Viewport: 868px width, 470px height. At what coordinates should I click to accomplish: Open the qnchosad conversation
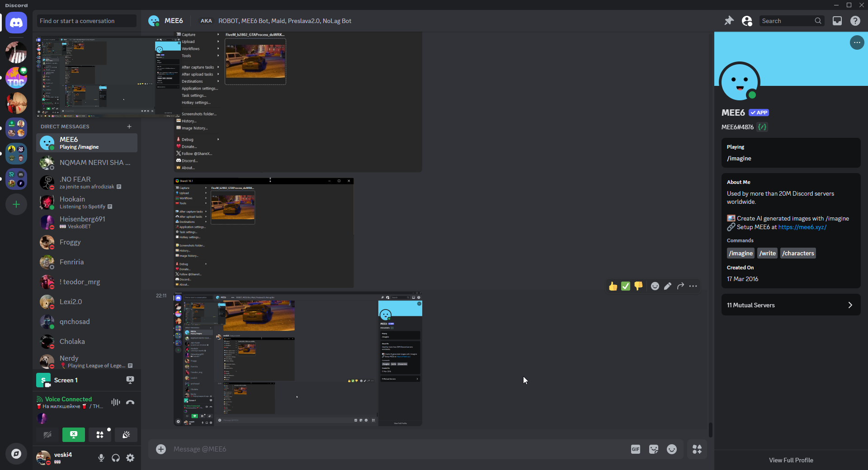pos(87,322)
